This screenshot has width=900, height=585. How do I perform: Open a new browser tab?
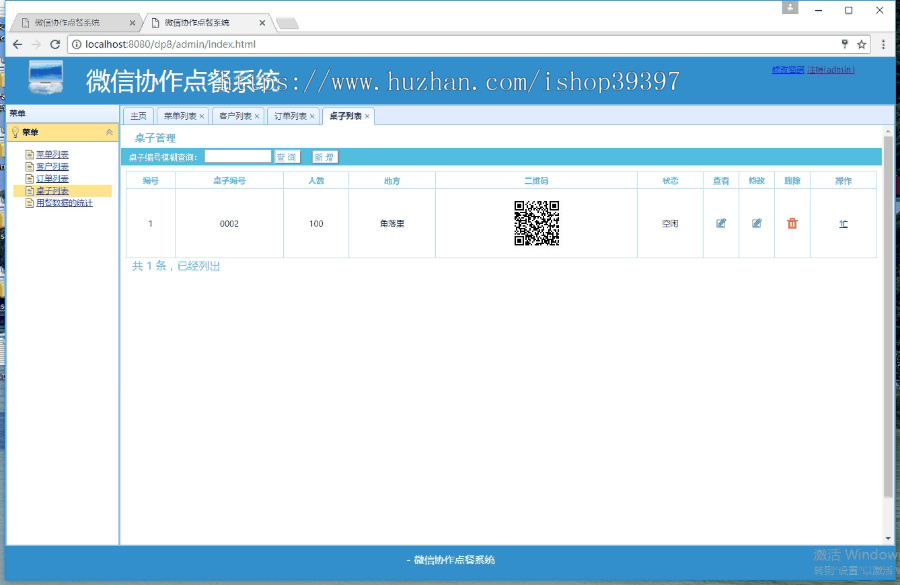[287, 23]
